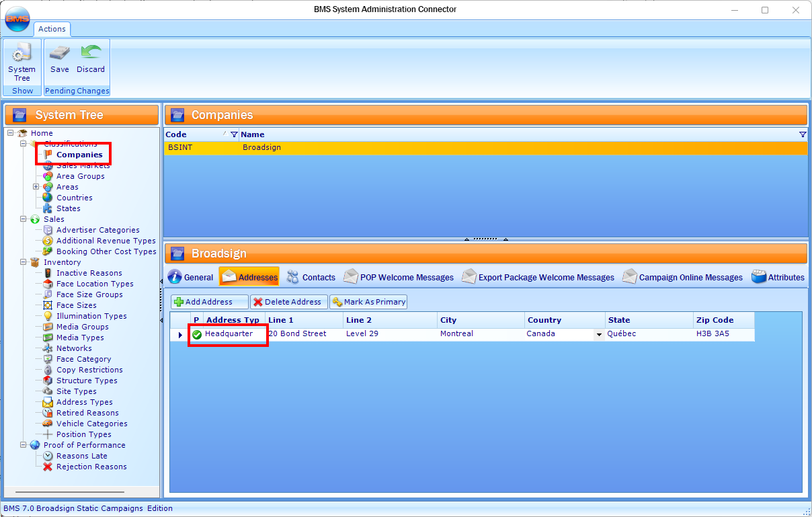Image resolution: width=812 pixels, height=517 pixels.
Task: Click the Zip Code cell 'H3B 3A5'
Action: [x=723, y=334]
